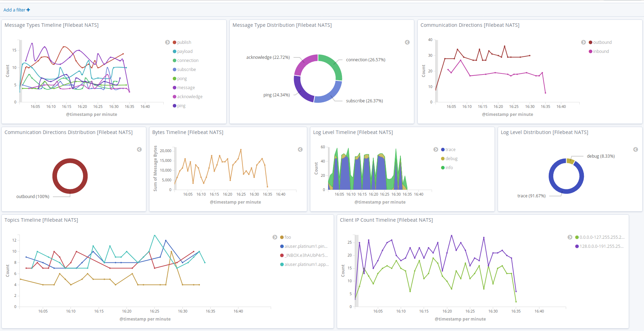Click the Log Level Timeline panel title
Viewport: 644px width, 331px height.
point(353,132)
